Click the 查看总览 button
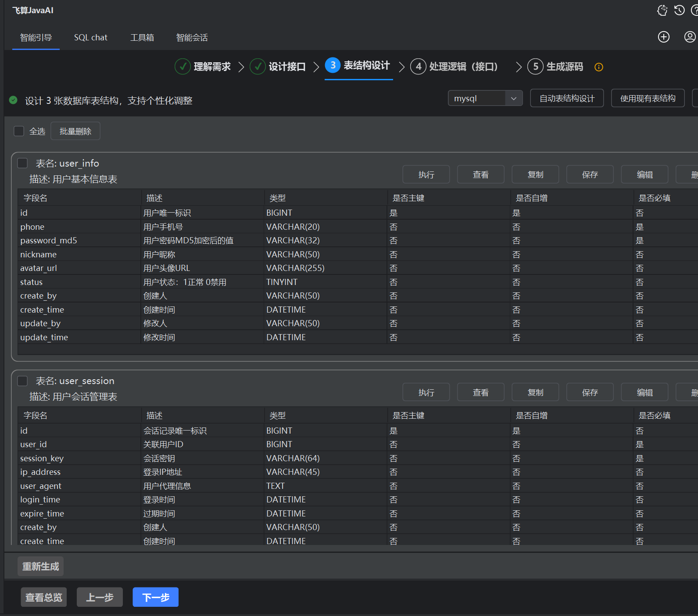 tap(44, 597)
